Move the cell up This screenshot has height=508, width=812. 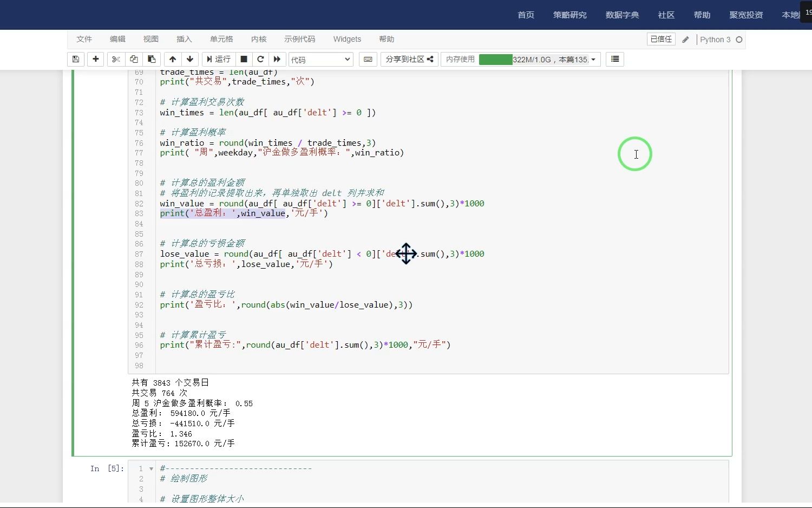173,59
